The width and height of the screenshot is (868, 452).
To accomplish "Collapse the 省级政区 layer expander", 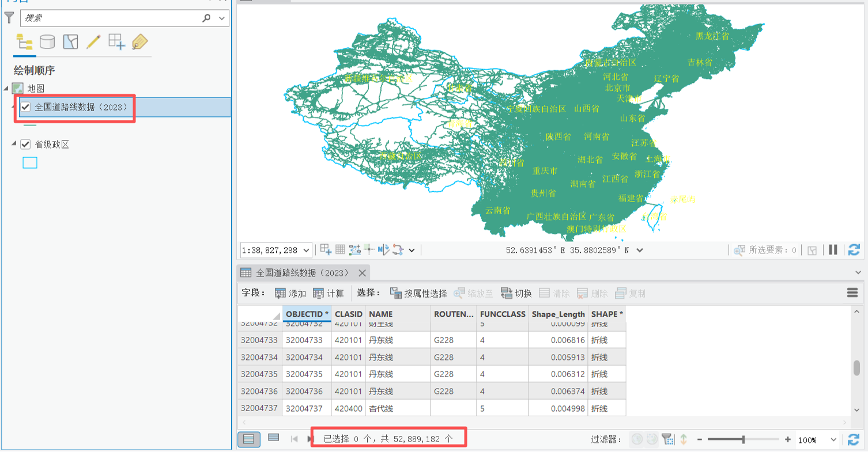I will (14, 144).
